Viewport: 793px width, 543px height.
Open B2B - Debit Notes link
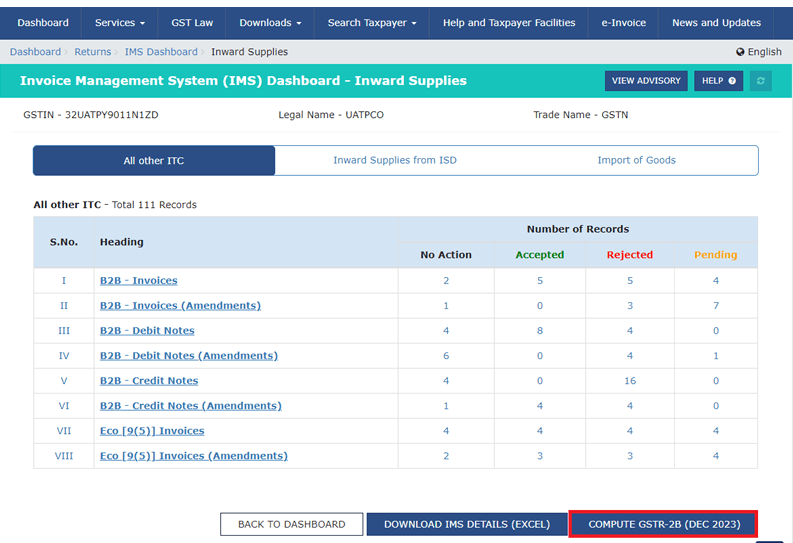tap(147, 331)
